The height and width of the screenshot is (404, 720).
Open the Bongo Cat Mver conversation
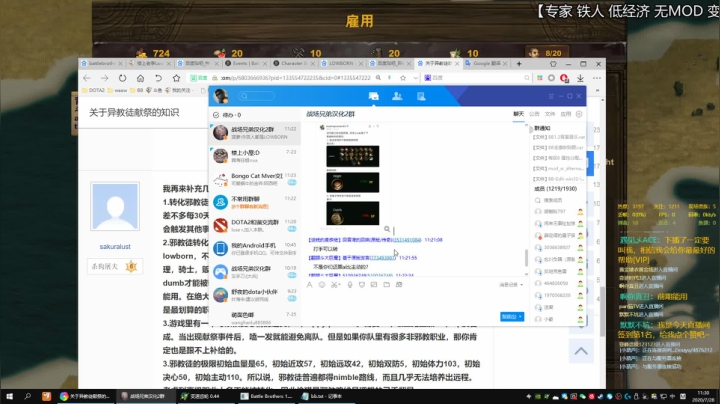[x=255, y=179]
